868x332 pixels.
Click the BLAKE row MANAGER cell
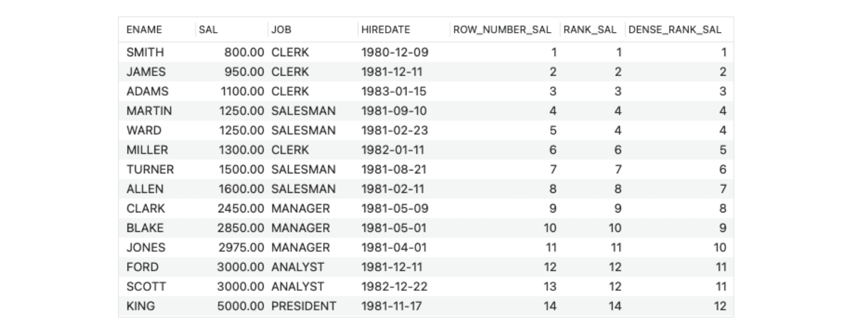301,228
